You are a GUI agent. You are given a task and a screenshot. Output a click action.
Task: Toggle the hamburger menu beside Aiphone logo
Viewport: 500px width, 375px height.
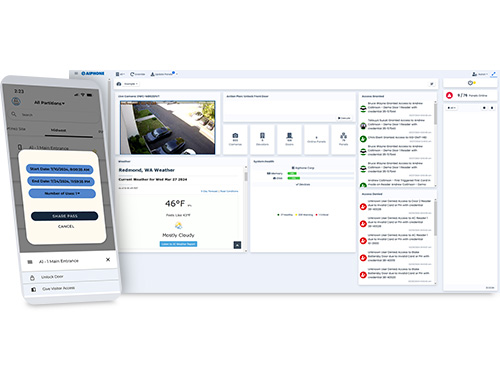tap(76, 73)
